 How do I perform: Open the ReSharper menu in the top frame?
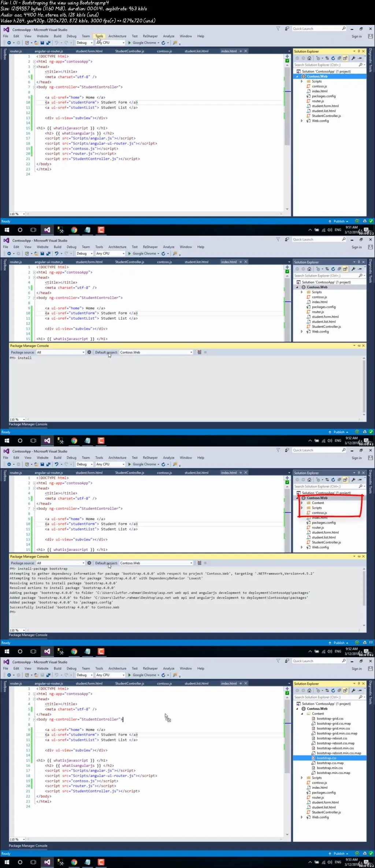[x=150, y=36]
